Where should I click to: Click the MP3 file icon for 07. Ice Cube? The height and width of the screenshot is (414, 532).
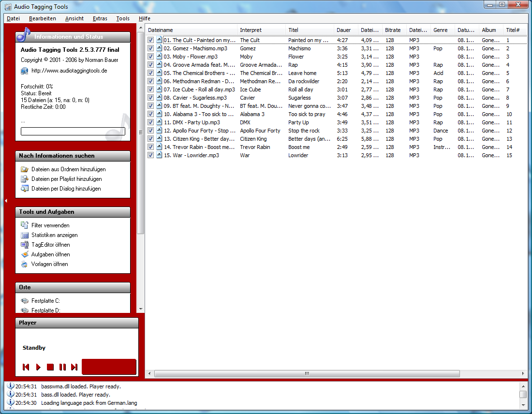click(159, 89)
